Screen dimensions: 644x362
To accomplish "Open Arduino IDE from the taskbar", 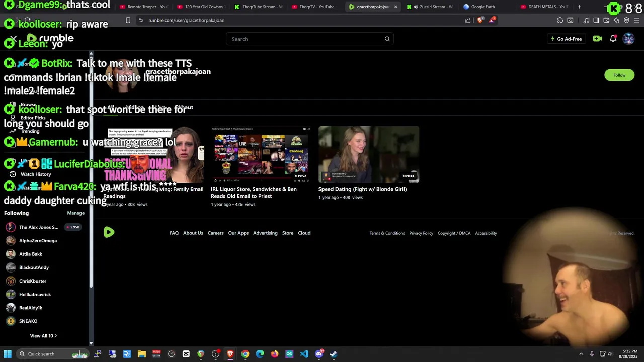I will click(x=289, y=354).
